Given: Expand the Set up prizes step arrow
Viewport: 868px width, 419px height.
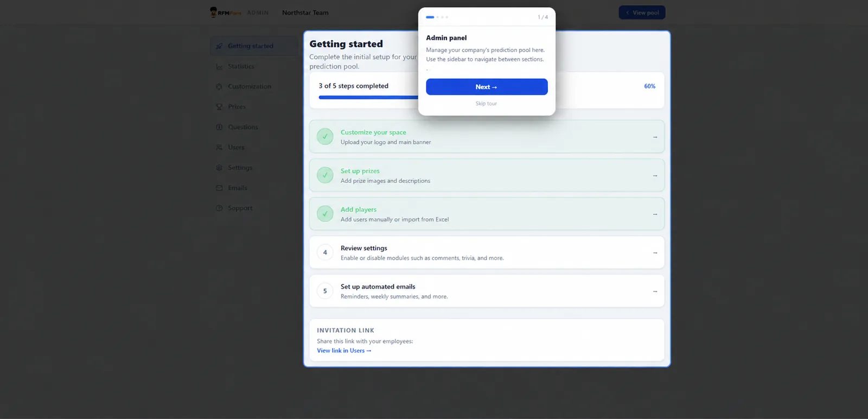Looking at the screenshot, I should click(655, 176).
